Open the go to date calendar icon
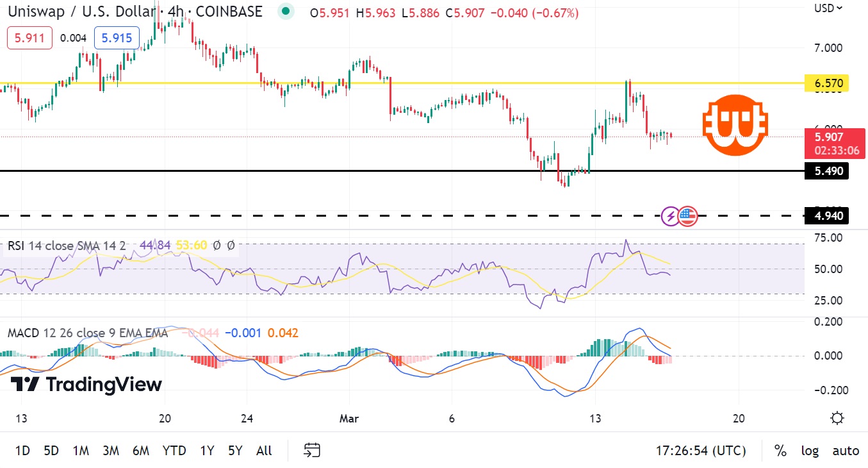Screen dimensions: 868x468 312,450
